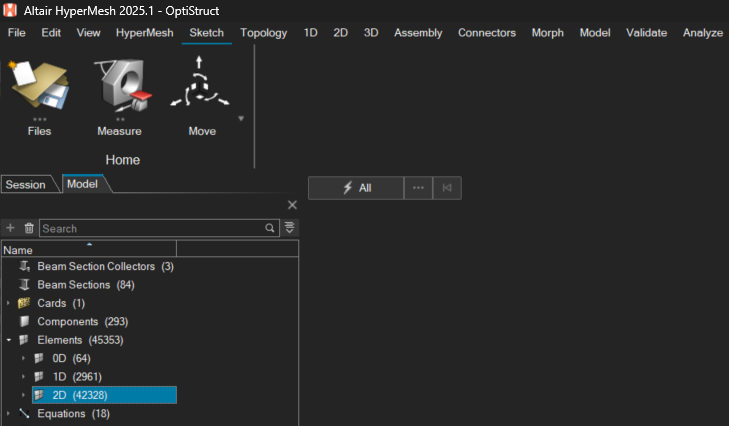Select the 1D (2961) row
729x426 pixels.
[77, 377]
